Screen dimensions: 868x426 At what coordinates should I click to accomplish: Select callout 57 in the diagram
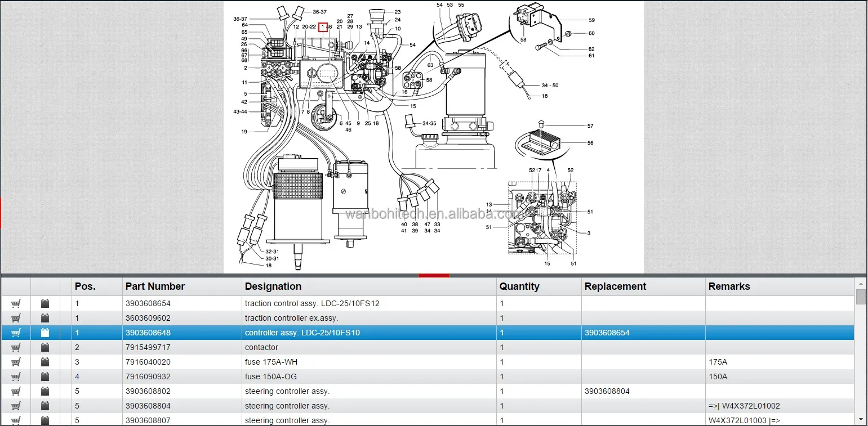coord(590,126)
